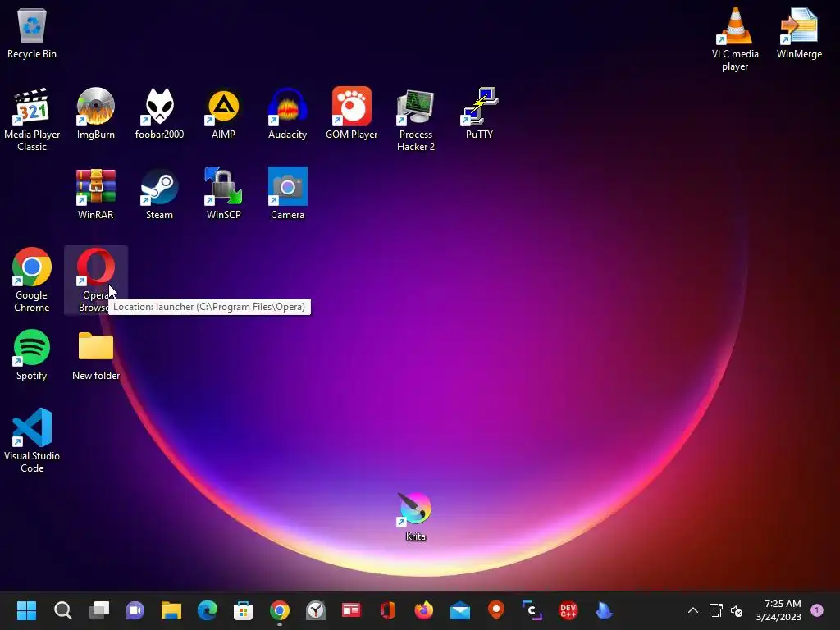Screen dimensions: 840x630
Task: Select the Steam desktop icon
Action: click(160, 194)
